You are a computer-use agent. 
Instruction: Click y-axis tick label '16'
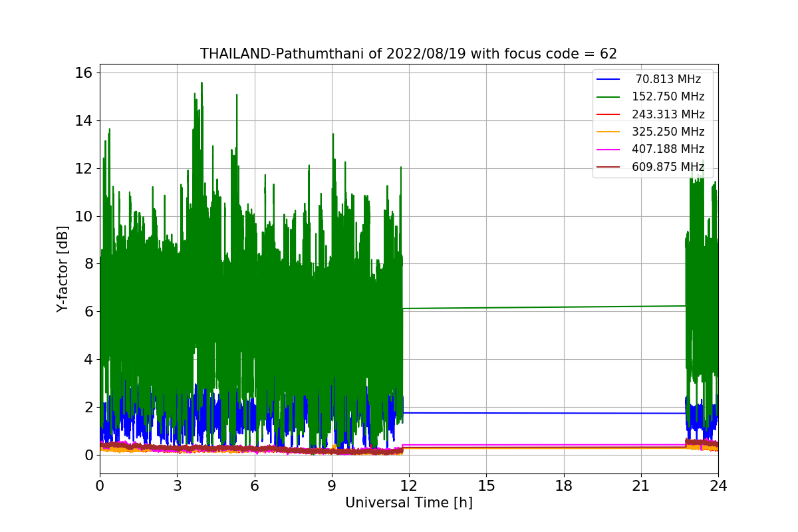coord(85,72)
